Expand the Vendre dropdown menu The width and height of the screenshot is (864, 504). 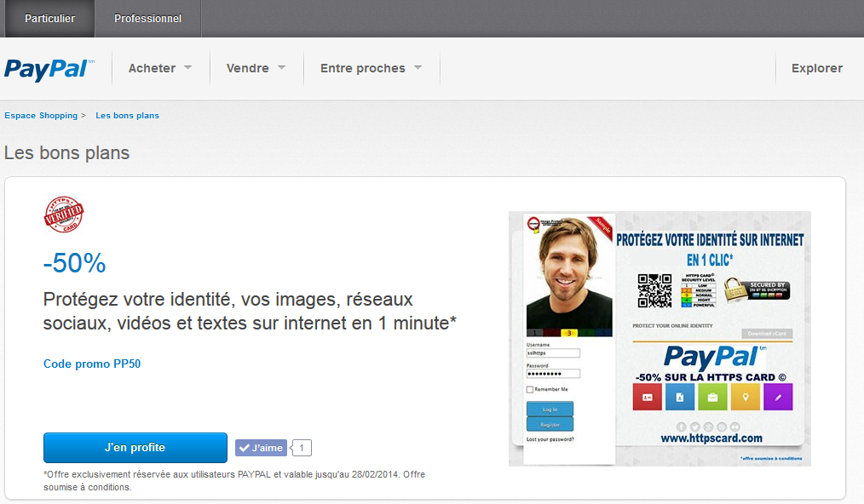[256, 68]
